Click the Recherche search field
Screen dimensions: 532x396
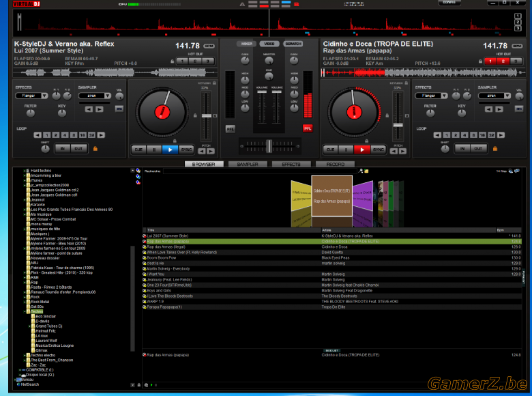click(260, 171)
